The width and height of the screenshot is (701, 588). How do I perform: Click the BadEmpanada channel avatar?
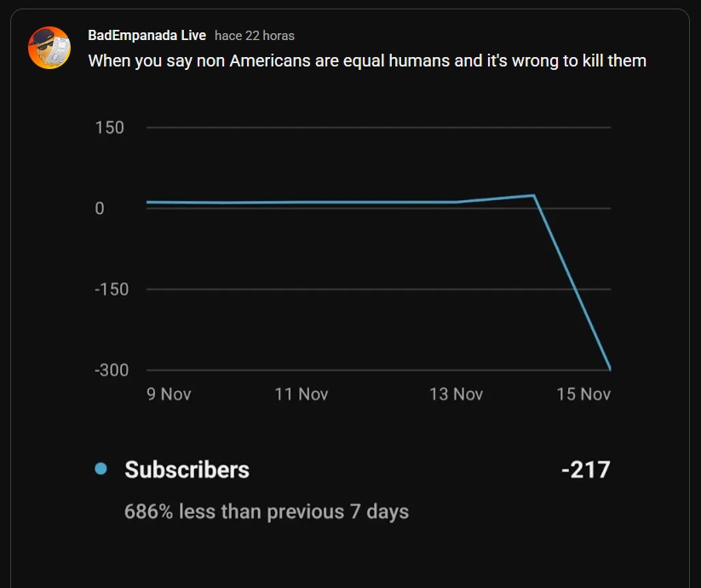tap(49, 48)
